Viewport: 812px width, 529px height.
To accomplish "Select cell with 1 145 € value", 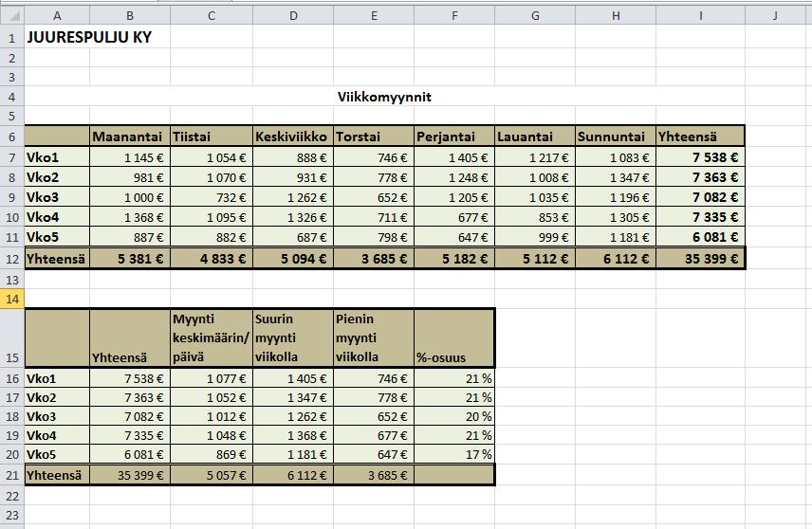I will coord(129,156).
